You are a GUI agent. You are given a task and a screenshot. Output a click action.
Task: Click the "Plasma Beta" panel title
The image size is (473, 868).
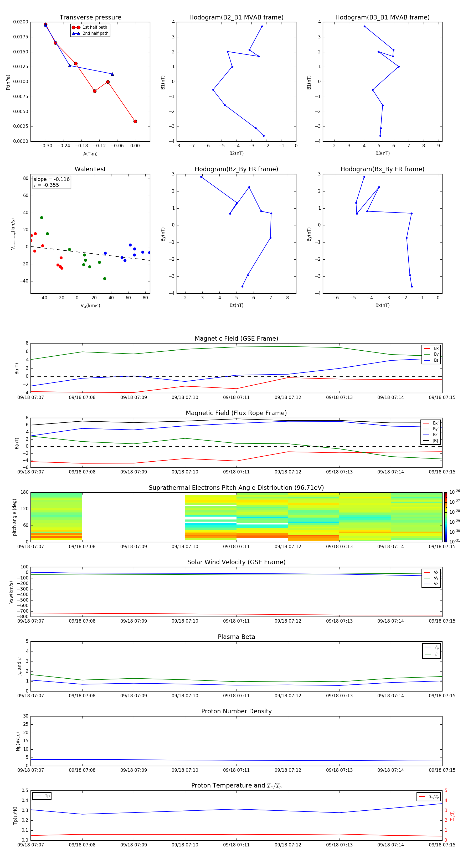(236, 637)
